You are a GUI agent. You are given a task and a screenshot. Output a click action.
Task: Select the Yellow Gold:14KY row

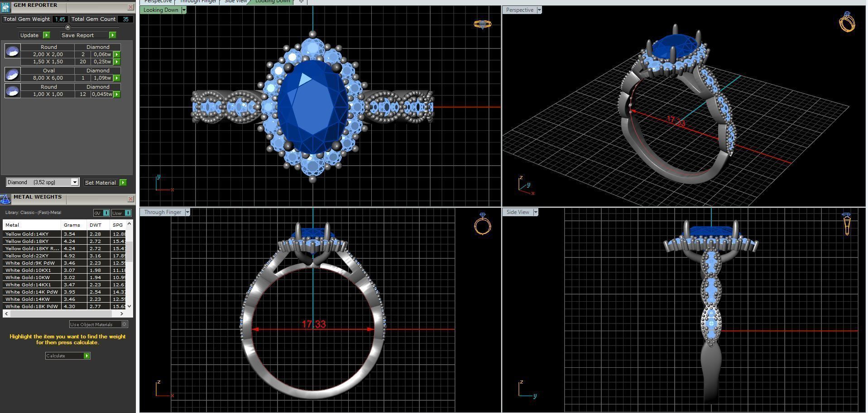[x=64, y=234]
